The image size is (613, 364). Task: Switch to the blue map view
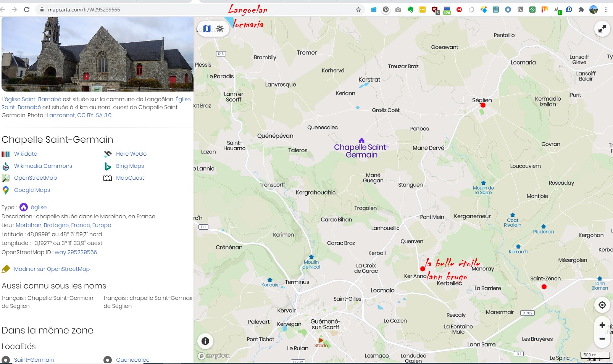point(207,29)
